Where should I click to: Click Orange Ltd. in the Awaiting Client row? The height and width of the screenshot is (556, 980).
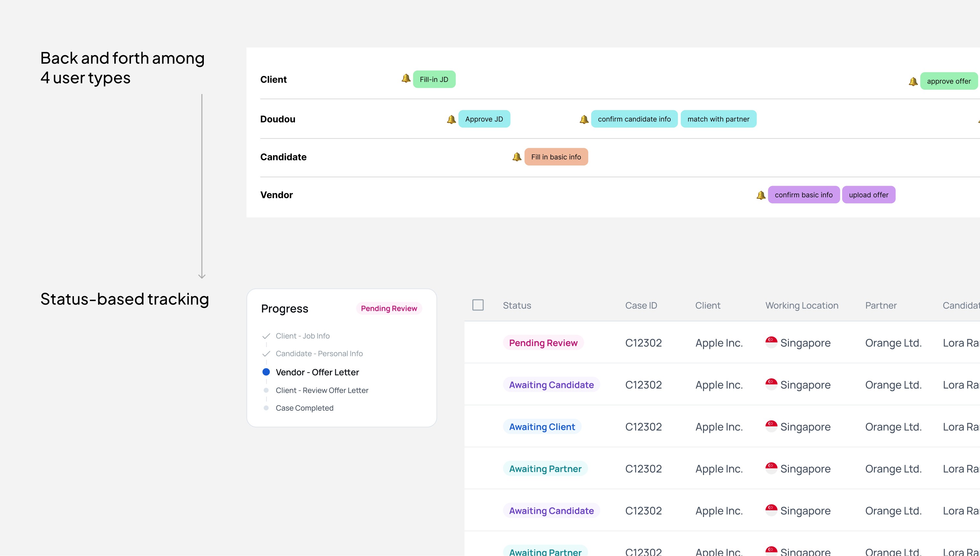point(893,427)
